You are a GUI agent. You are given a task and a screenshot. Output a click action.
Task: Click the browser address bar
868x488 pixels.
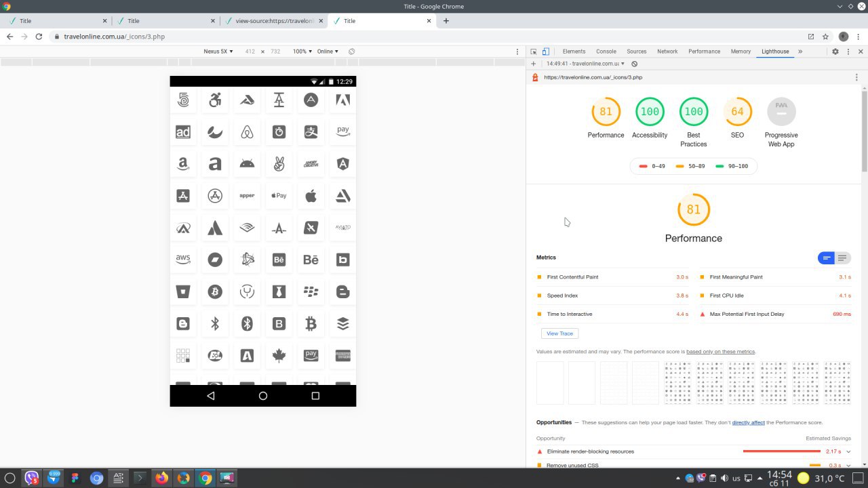coord(429,37)
